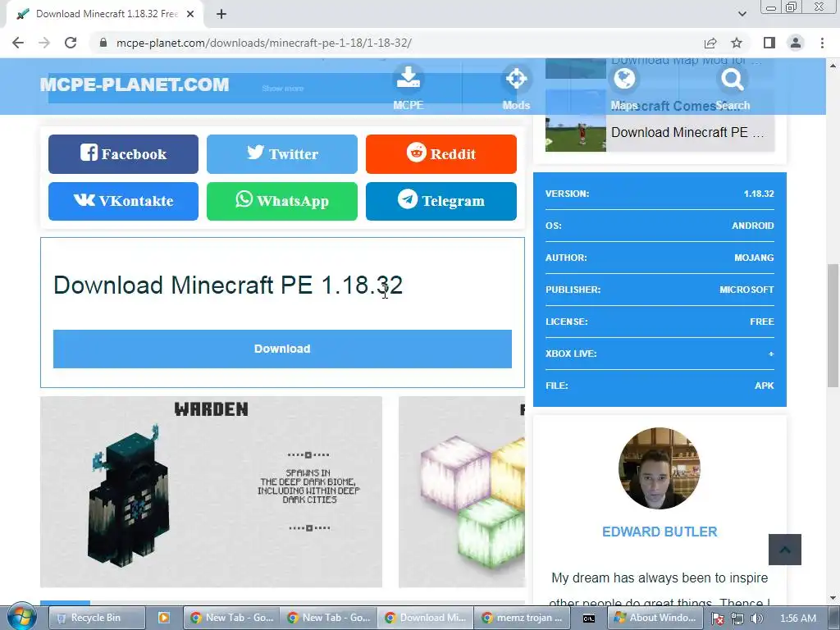Select the ANDROID OS value
Screen dimensions: 840x630
[753, 226]
